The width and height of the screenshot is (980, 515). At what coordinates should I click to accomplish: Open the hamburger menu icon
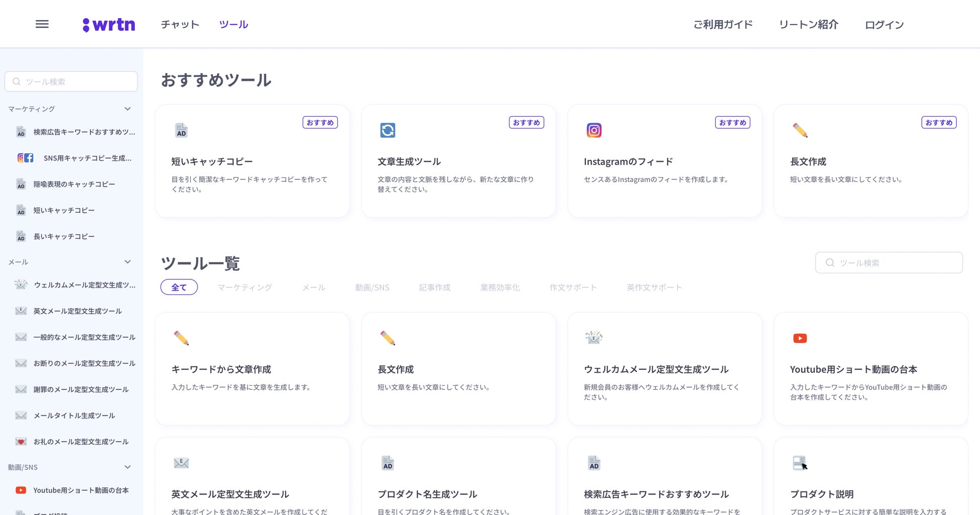point(42,24)
